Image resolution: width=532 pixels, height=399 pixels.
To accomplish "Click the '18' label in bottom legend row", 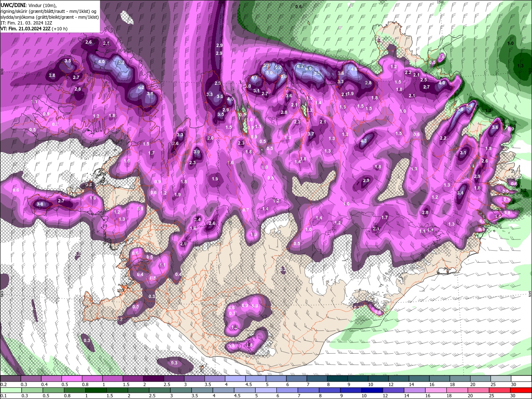I will pyautogui.click(x=449, y=396).
